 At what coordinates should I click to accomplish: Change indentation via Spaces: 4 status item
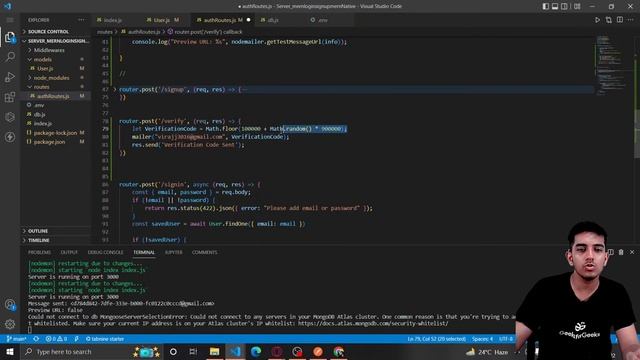pos(482,339)
